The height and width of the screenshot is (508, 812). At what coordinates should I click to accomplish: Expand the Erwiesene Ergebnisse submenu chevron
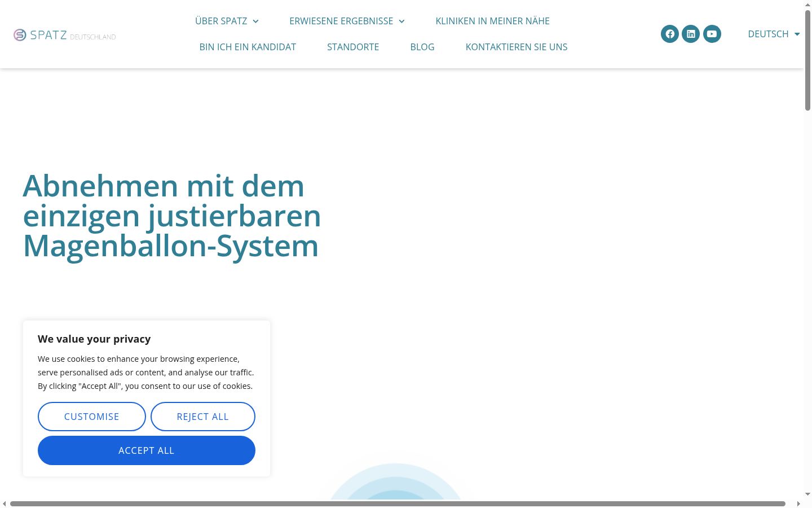click(401, 21)
